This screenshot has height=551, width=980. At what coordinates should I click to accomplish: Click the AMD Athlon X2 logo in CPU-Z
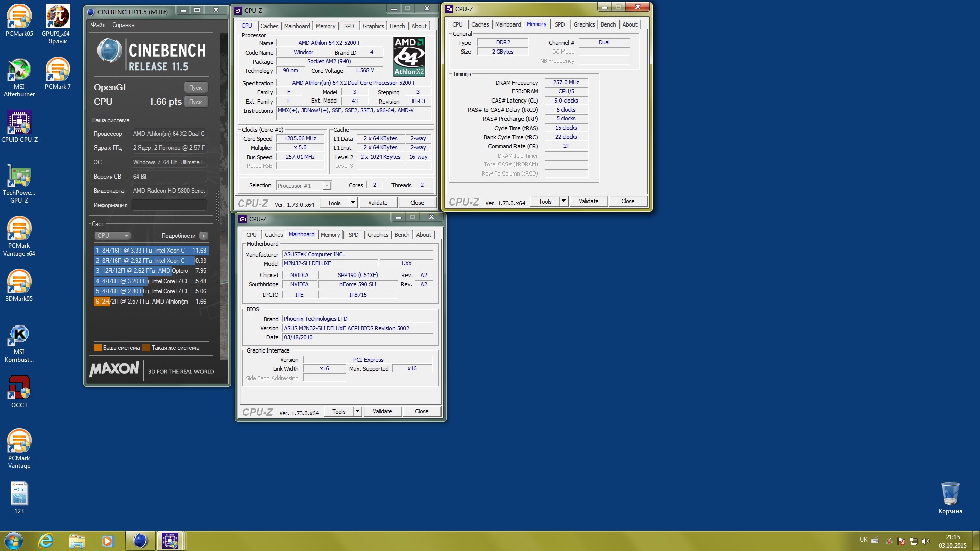(x=409, y=57)
